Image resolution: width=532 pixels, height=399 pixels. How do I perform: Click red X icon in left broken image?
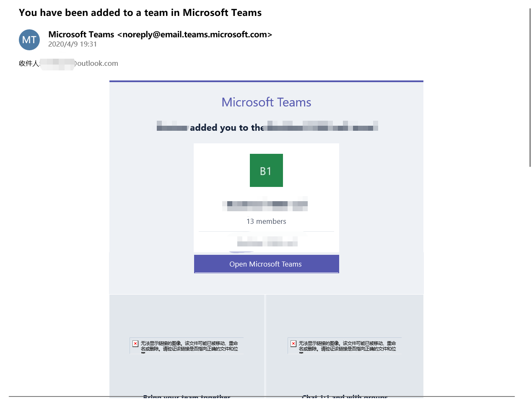pos(135,344)
